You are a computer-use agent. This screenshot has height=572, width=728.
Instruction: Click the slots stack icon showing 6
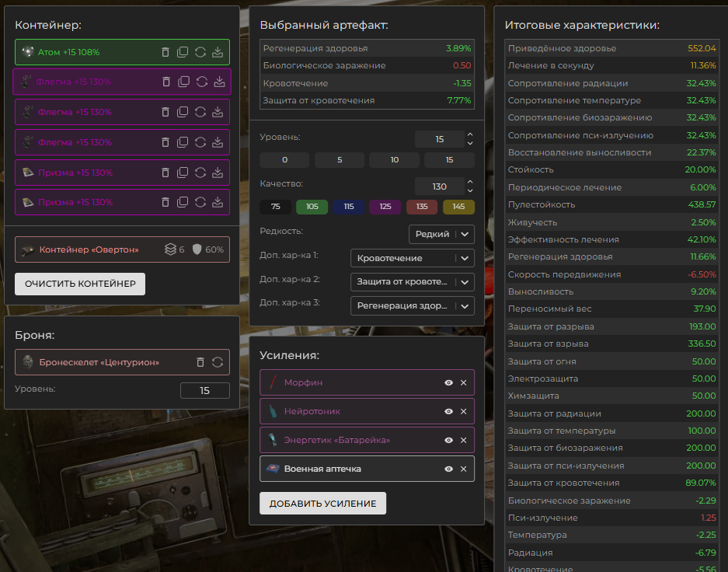pyautogui.click(x=170, y=249)
